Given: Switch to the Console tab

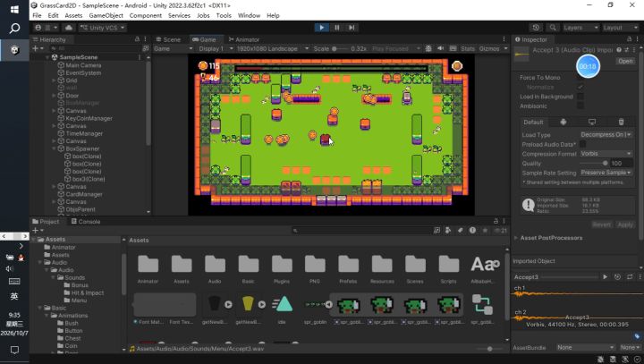Looking at the screenshot, I should (86, 222).
